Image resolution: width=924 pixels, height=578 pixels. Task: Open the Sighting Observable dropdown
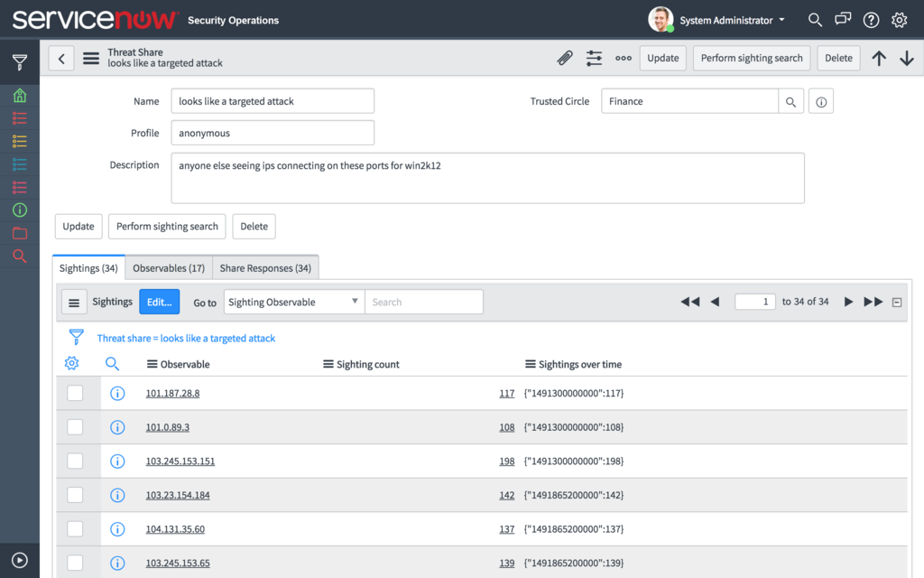coord(293,303)
